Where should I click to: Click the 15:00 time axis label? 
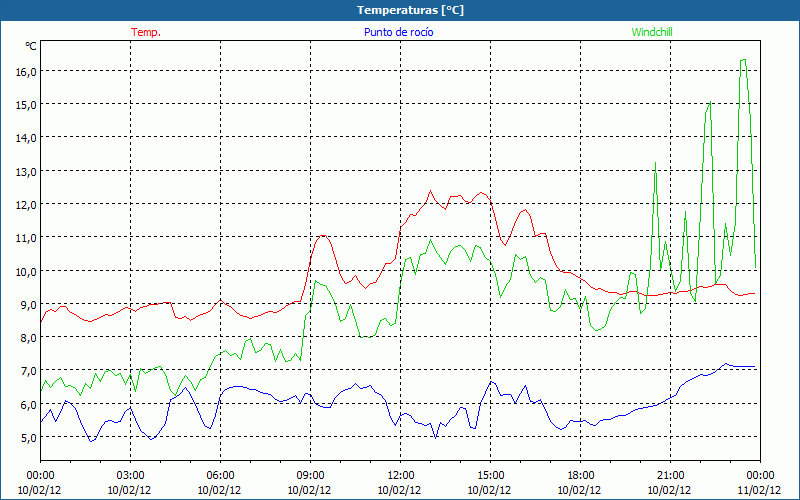(490, 476)
